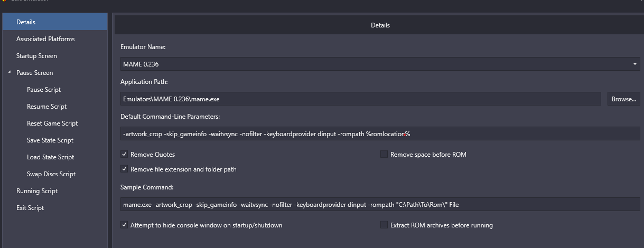The height and width of the screenshot is (248, 644).
Task: Click 'Default Command-Line Parameters:' label
Action: tap(170, 117)
